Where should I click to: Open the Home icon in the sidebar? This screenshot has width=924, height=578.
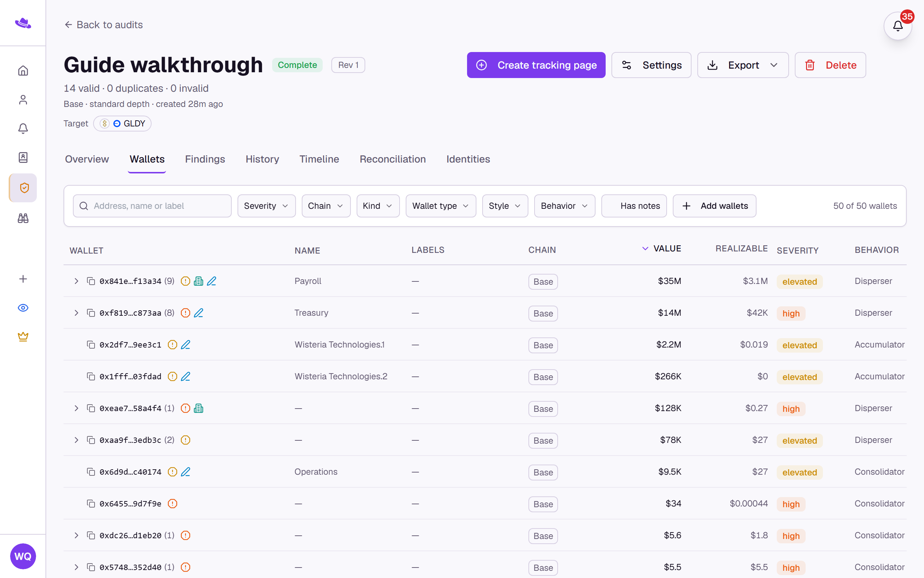tap(23, 71)
